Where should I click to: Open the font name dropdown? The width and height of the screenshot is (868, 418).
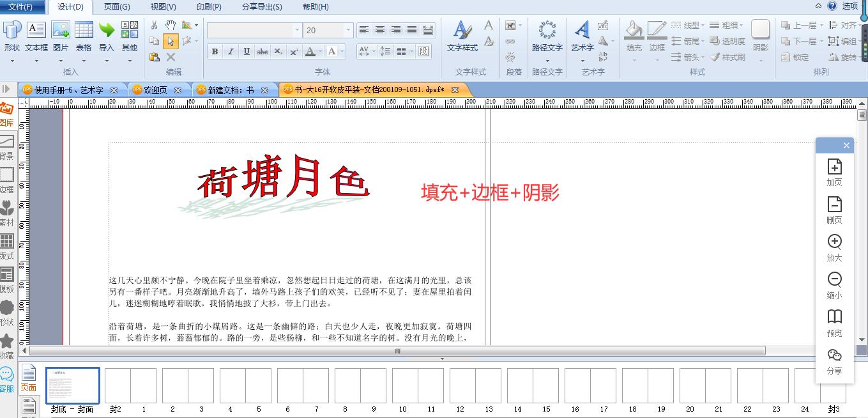click(297, 30)
